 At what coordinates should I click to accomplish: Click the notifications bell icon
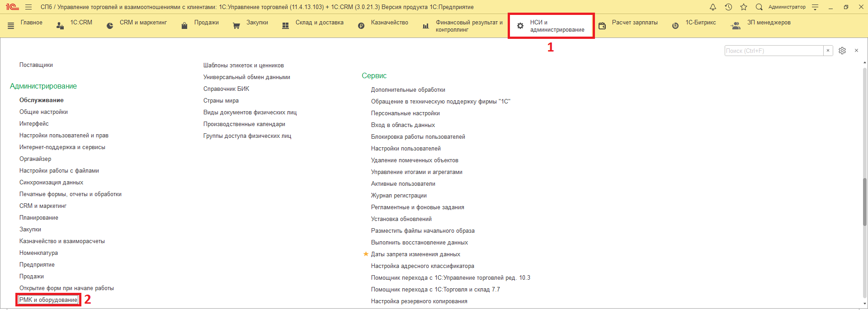(713, 7)
